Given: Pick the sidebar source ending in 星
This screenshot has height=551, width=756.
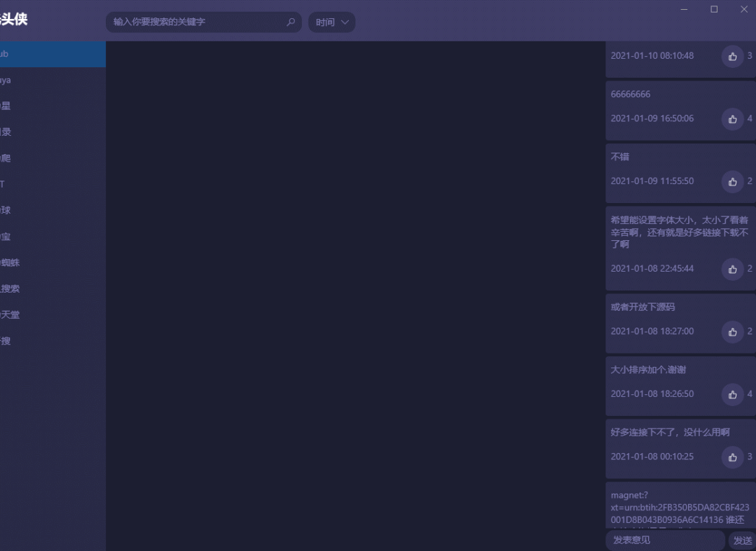Looking at the screenshot, I should click(53, 106).
